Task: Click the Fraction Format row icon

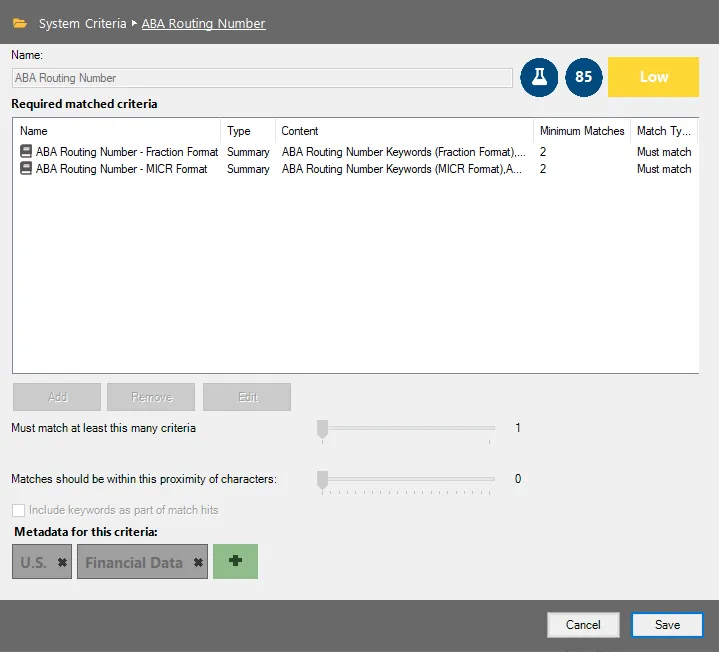Action: [x=26, y=151]
